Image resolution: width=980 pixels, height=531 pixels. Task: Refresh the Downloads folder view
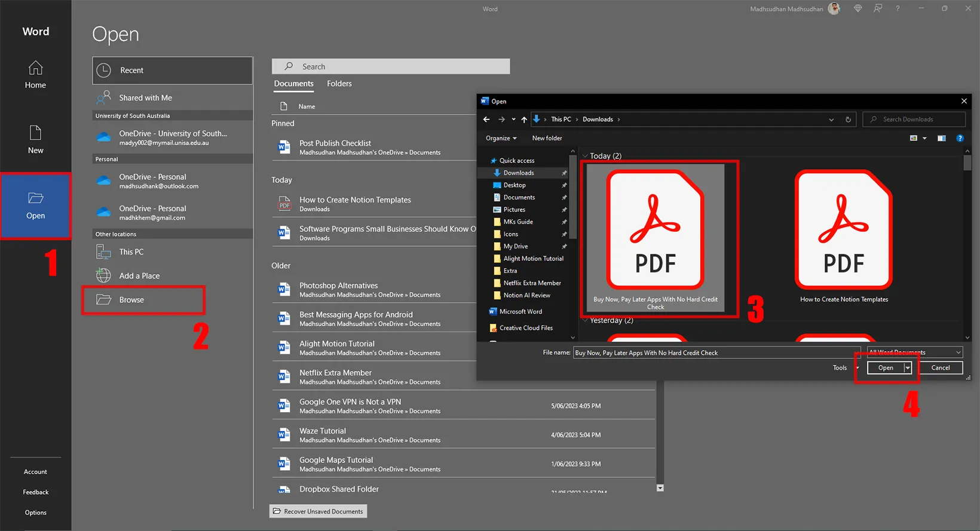(x=848, y=119)
